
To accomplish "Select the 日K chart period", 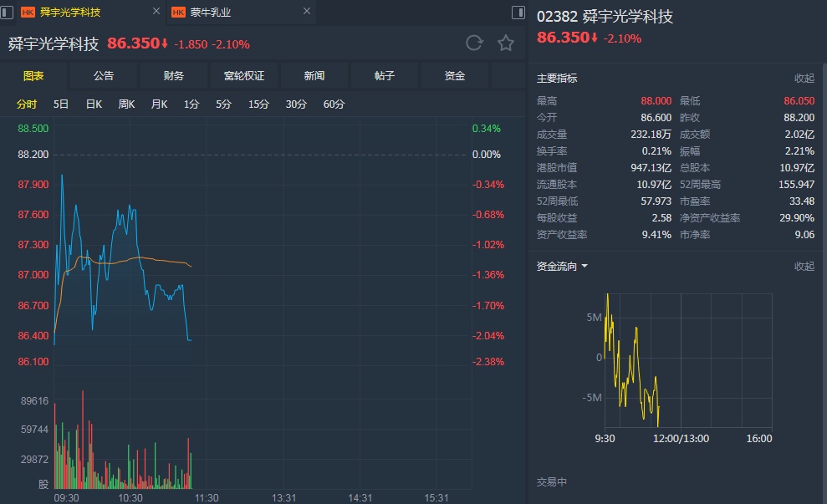I will point(94,104).
